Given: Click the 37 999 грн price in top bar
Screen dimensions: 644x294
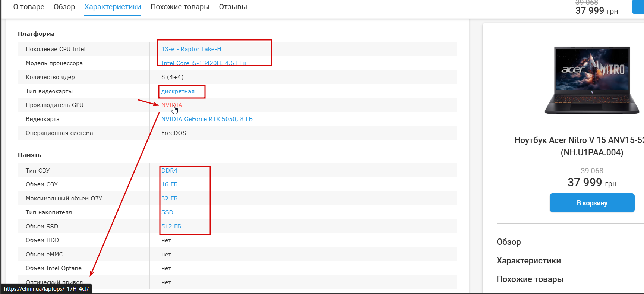Looking at the screenshot, I should (x=597, y=11).
